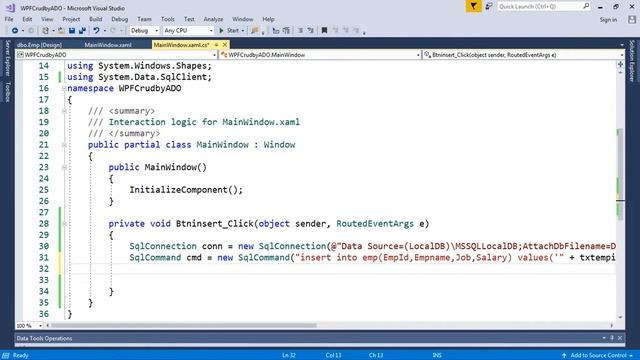Click the Data Tools Operations panel title
Image resolution: width=640 pixels, height=360 pixels.
[44, 338]
